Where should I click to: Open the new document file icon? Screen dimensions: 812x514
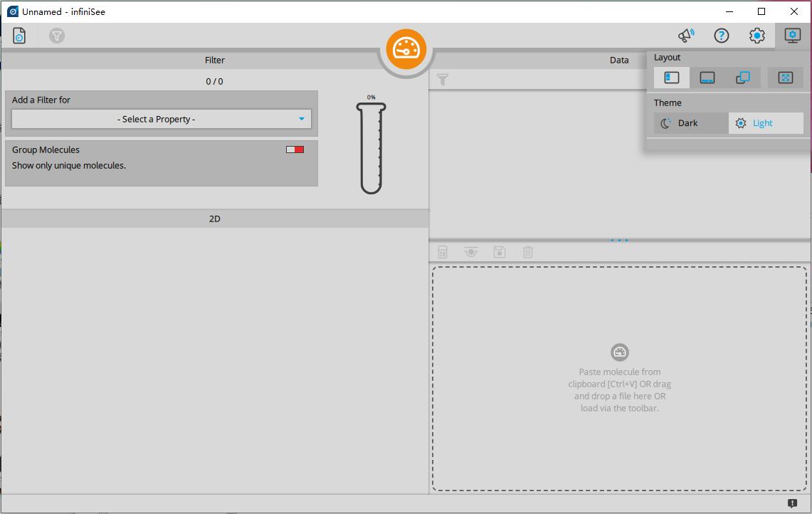(x=19, y=36)
